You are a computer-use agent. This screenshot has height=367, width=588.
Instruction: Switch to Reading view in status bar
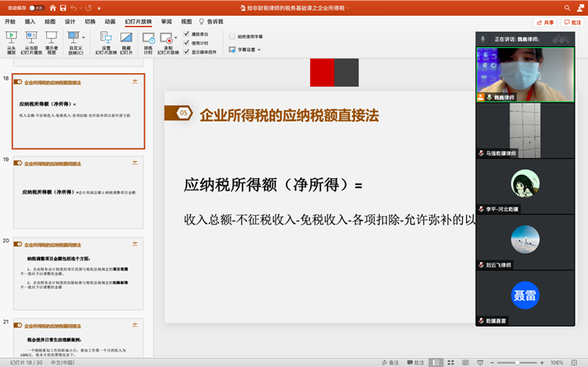point(465,363)
